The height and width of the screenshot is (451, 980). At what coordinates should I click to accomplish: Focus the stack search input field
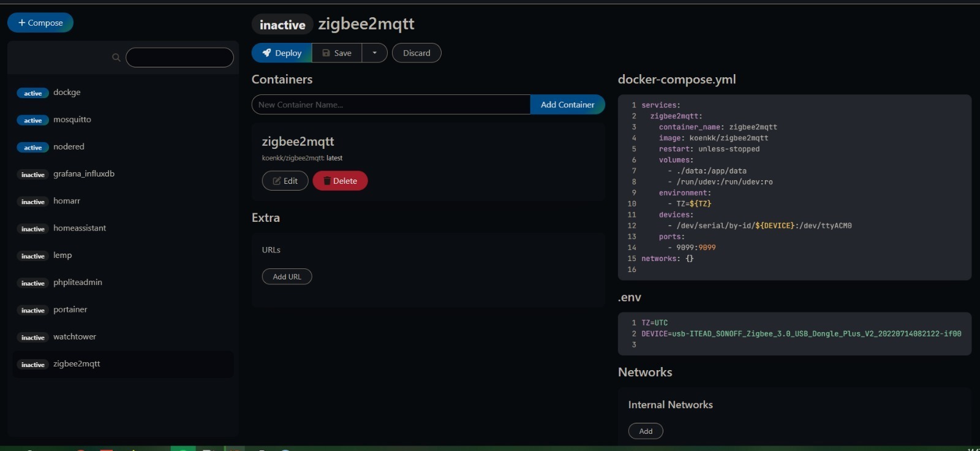pos(179,58)
